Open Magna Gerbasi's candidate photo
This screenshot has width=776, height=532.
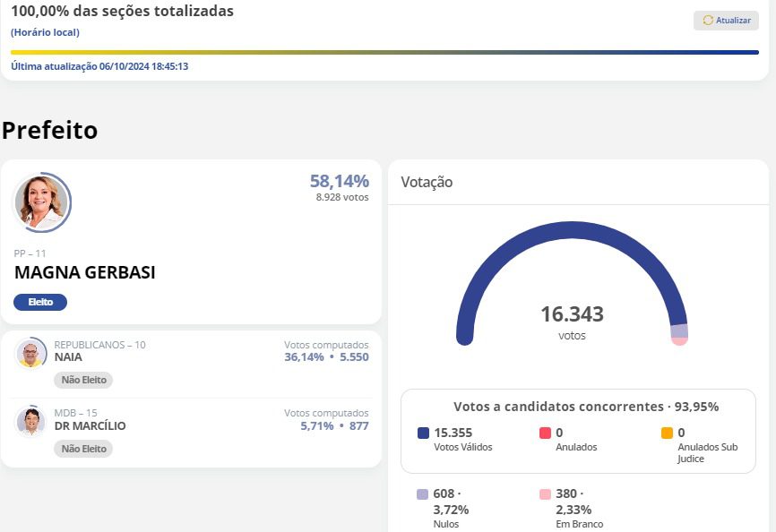click(x=41, y=202)
